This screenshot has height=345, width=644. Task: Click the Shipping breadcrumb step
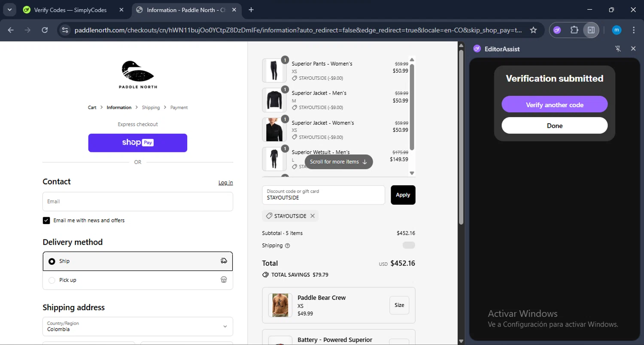click(x=151, y=107)
